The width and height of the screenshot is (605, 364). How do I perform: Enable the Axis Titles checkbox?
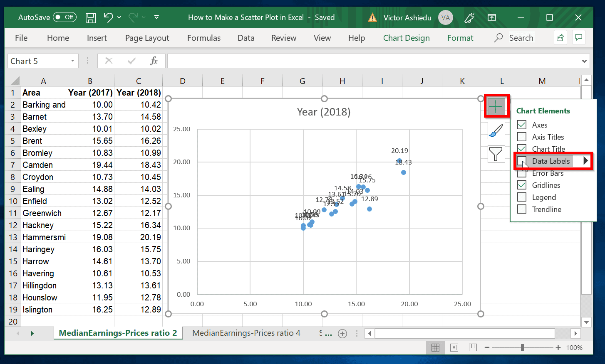click(x=522, y=137)
